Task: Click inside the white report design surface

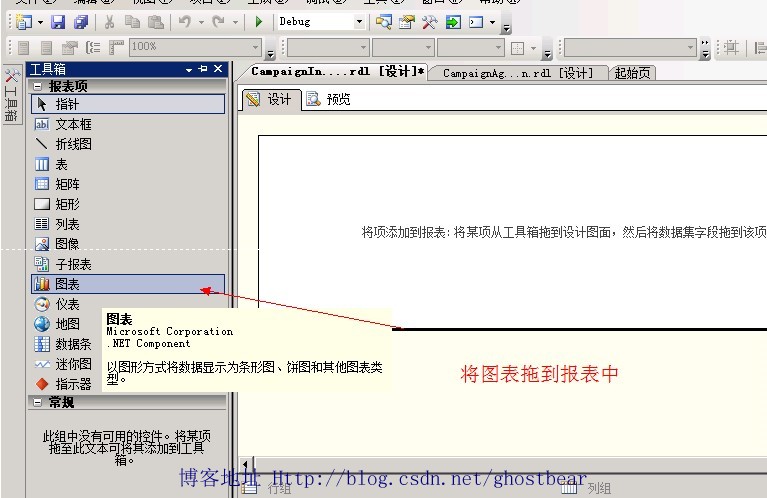Action: 513,231
